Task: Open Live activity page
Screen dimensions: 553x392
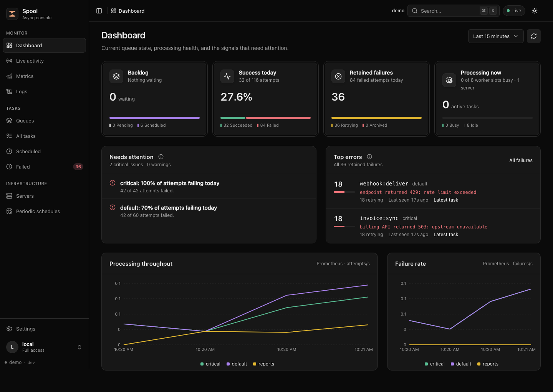Action: pyautogui.click(x=45, y=61)
